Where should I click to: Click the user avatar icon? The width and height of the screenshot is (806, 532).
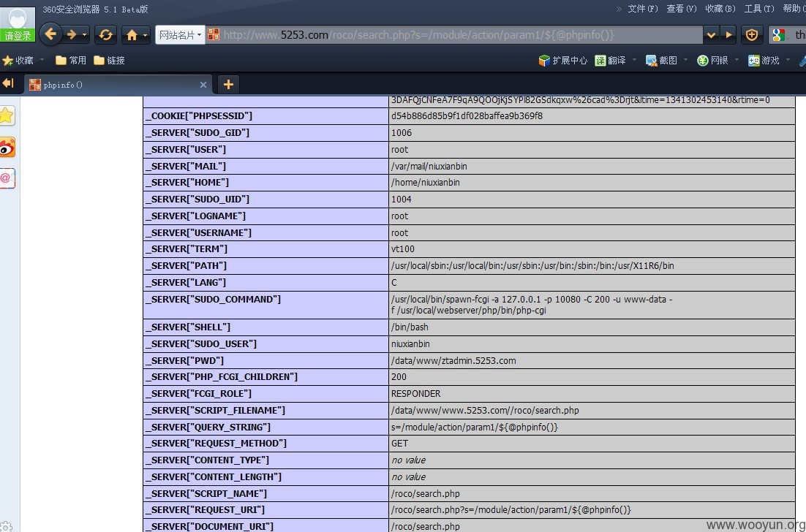pyautogui.click(x=18, y=18)
